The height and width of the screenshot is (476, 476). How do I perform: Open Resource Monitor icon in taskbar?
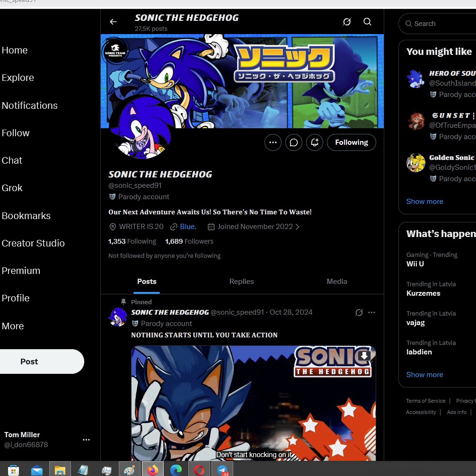(106, 470)
